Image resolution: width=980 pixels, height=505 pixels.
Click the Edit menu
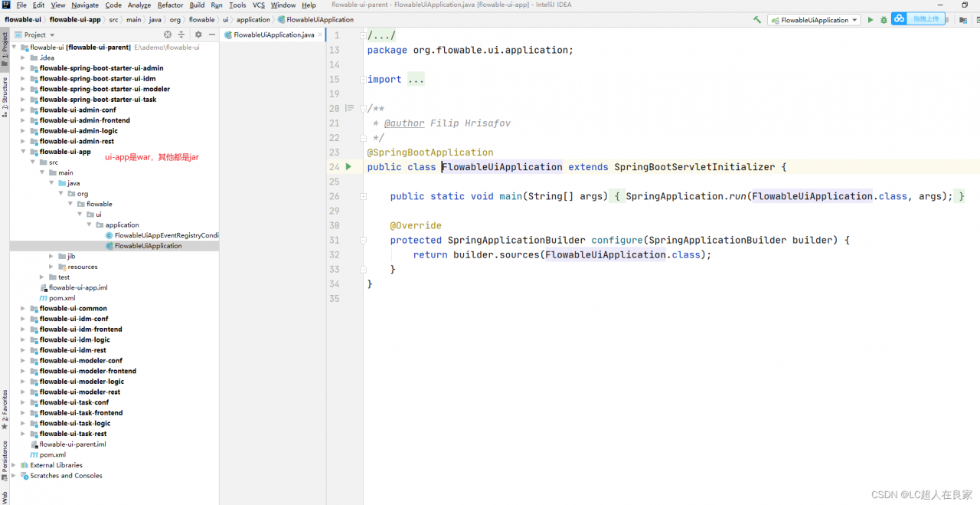(x=38, y=5)
